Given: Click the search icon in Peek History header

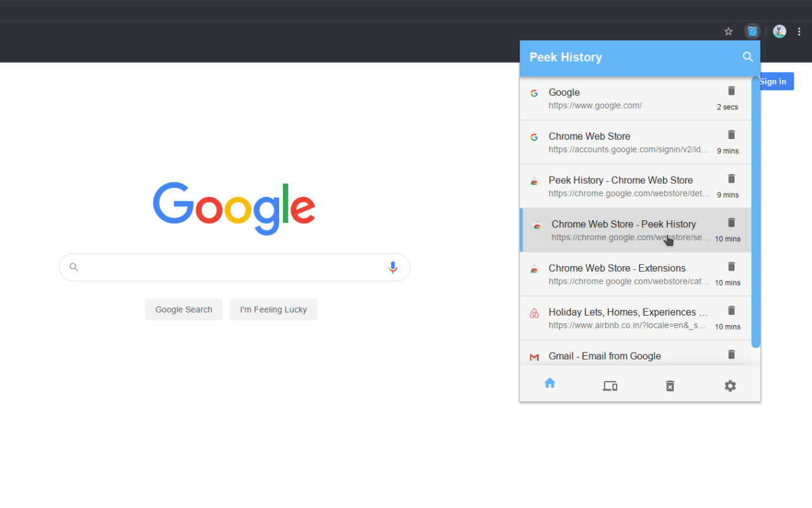Looking at the screenshot, I should 748,57.
